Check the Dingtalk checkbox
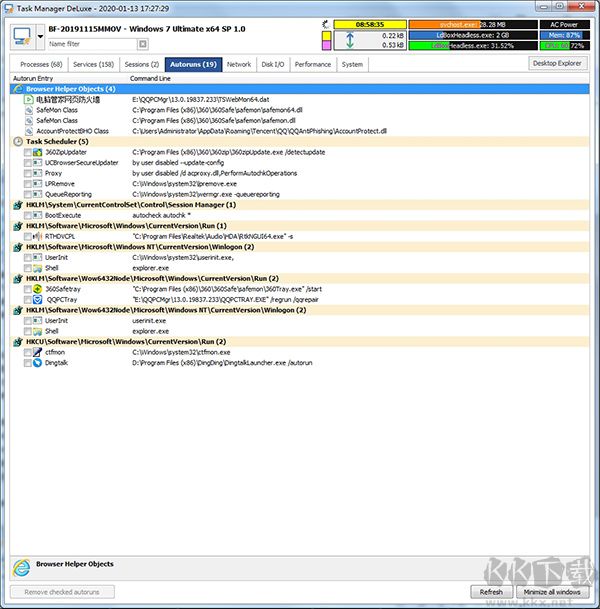Viewport: 600px width, 609px height. click(28, 363)
